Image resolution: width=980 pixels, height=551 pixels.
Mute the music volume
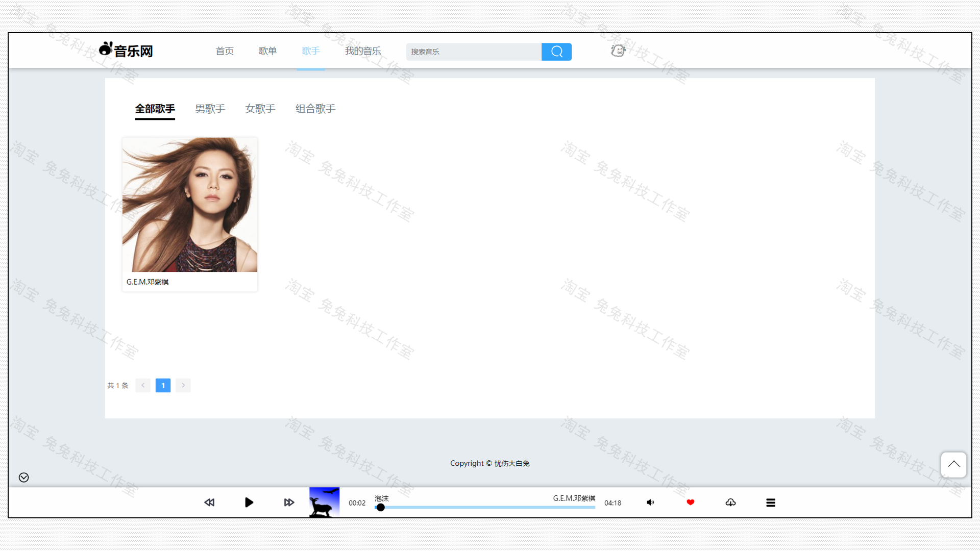[x=650, y=502]
